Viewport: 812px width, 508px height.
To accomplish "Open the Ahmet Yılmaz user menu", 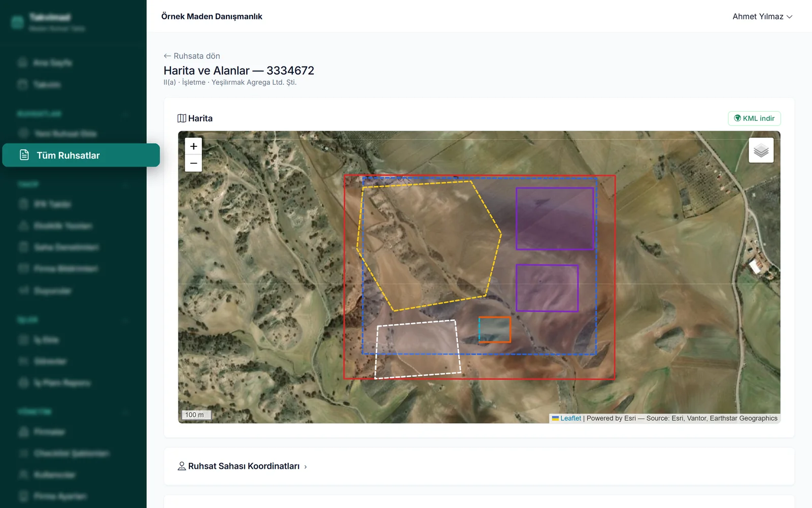I will 762,16.
